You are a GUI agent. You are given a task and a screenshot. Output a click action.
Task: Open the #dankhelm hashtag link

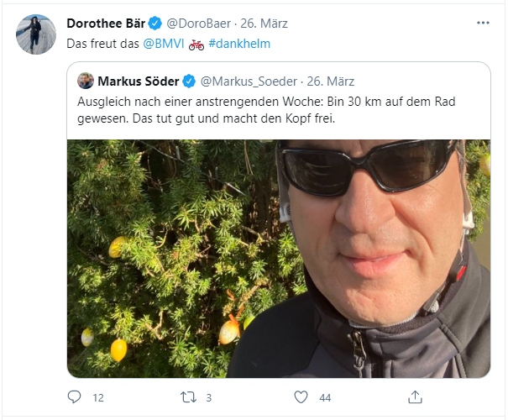coord(239,44)
